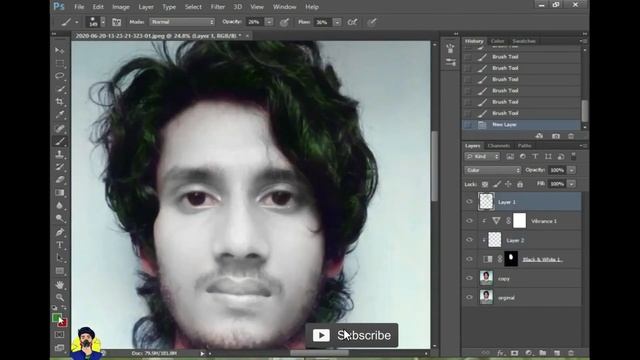The image size is (640, 360).
Task: Select the Clone Stamp tool
Action: 60,154
